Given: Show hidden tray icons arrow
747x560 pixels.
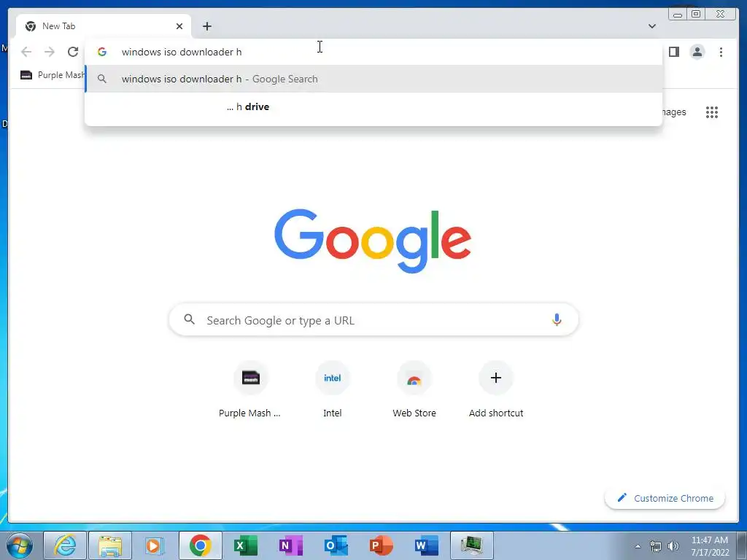Looking at the screenshot, I should [638, 546].
